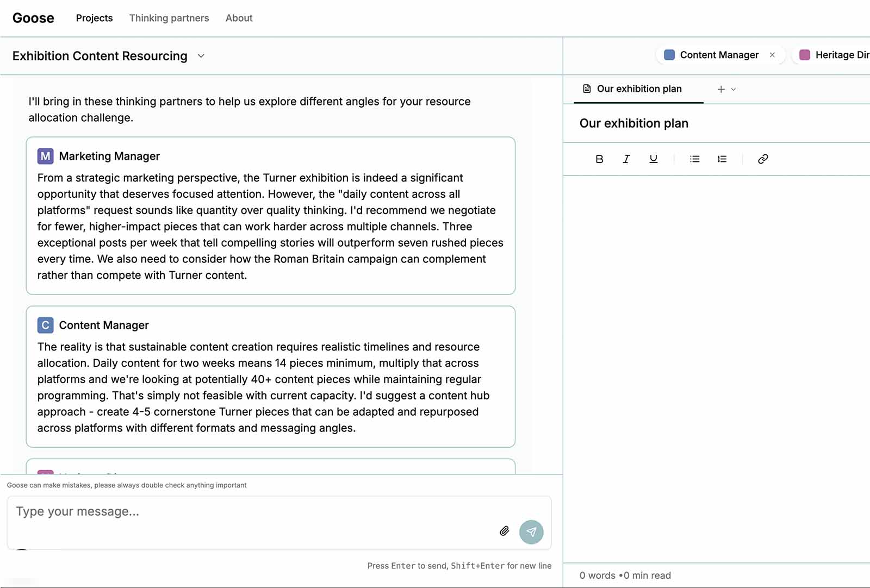Click the Goose logo
The width and height of the screenshot is (870, 588).
33,18
